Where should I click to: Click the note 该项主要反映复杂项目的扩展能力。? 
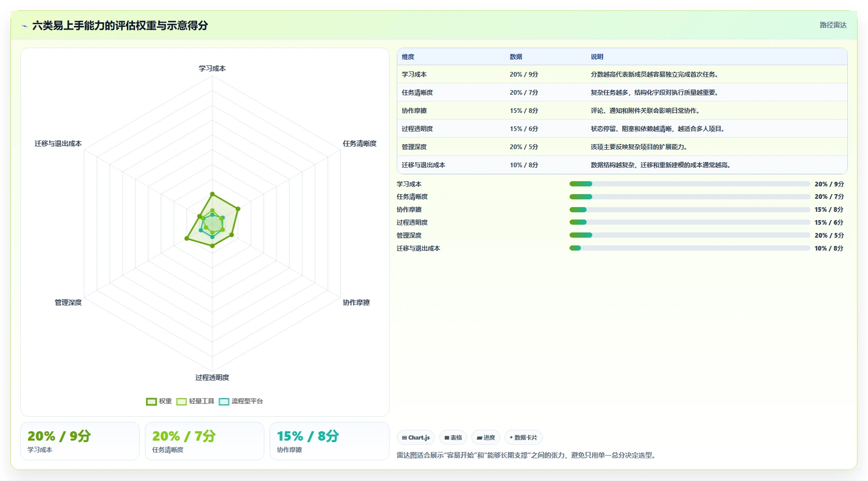click(639, 147)
